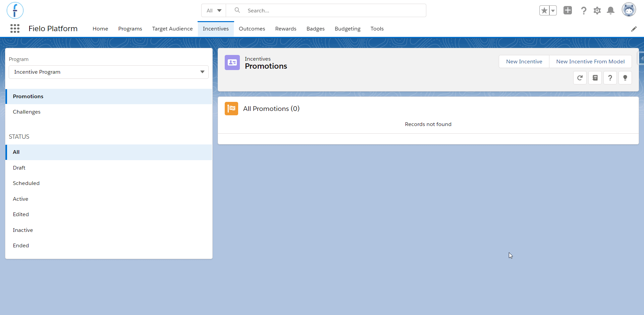Click the STATUS section heading
The height and width of the screenshot is (315, 644).
[19, 137]
